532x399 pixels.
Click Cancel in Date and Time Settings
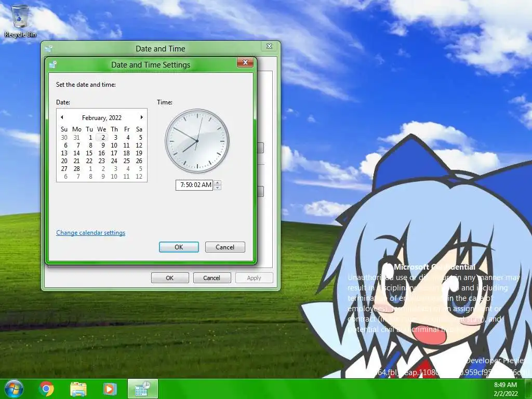coord(225,247)
